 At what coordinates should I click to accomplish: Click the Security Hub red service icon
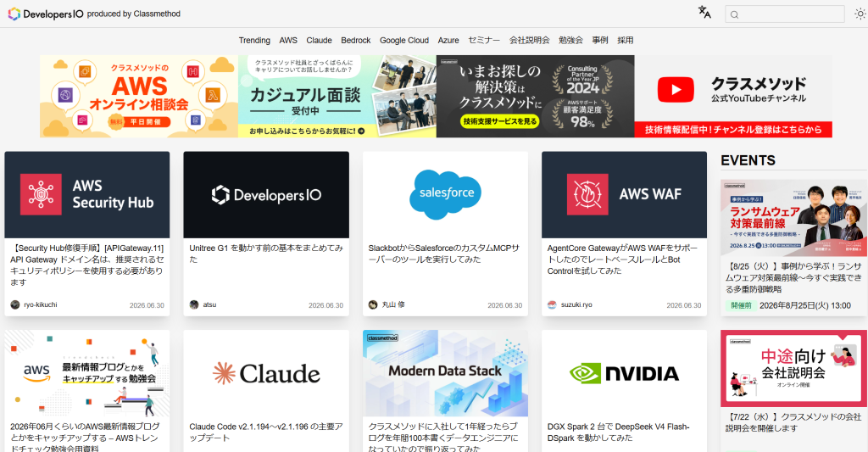pos(41,194)
